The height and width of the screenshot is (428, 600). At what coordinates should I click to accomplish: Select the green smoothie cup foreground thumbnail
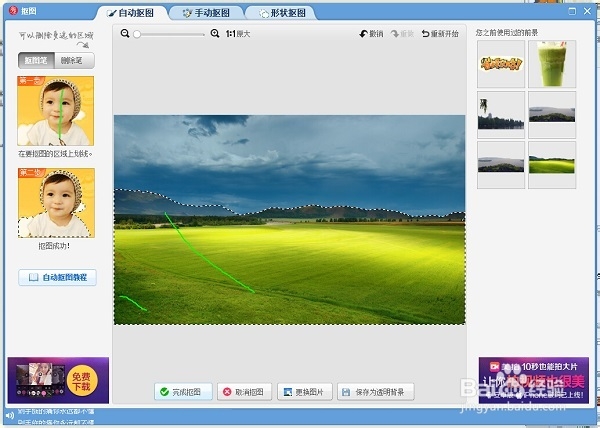pos(552,64)
